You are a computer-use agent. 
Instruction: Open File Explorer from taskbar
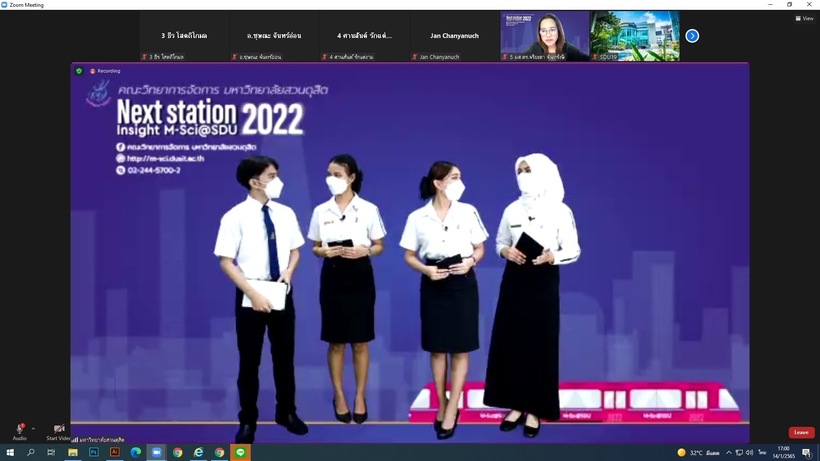click(x=73, y=452)
